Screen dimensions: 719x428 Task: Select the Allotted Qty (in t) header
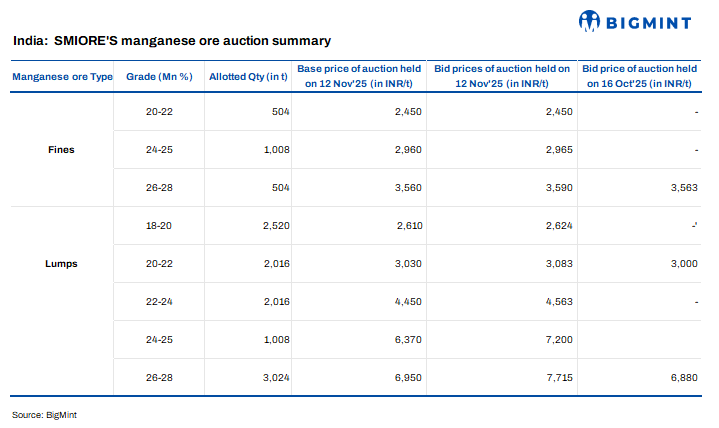click(x=248, y=77)
